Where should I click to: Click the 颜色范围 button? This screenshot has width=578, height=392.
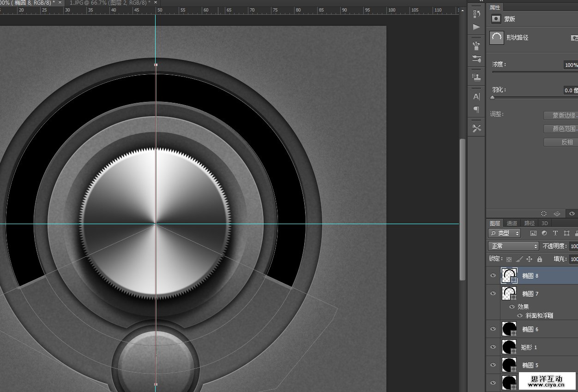click(x=560, y=129)
